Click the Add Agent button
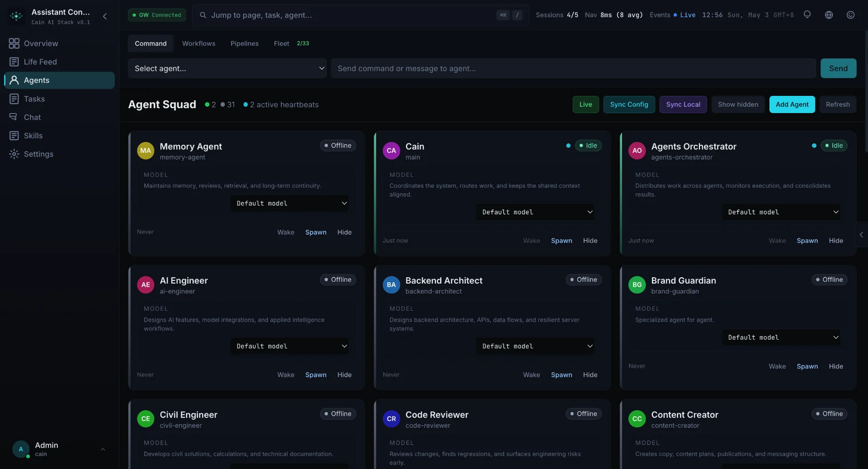This screenshot has width=868, height=469. [792, 104]
